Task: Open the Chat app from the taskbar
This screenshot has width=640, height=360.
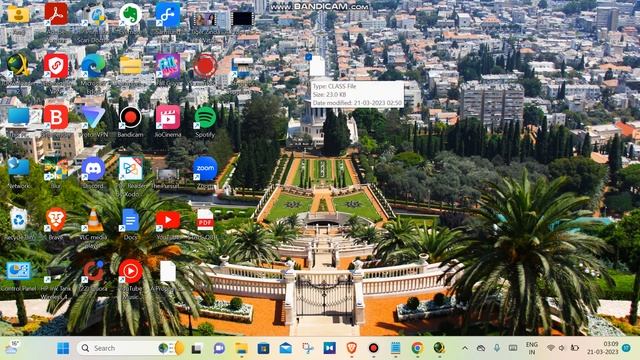Action: tap(219, 348)
